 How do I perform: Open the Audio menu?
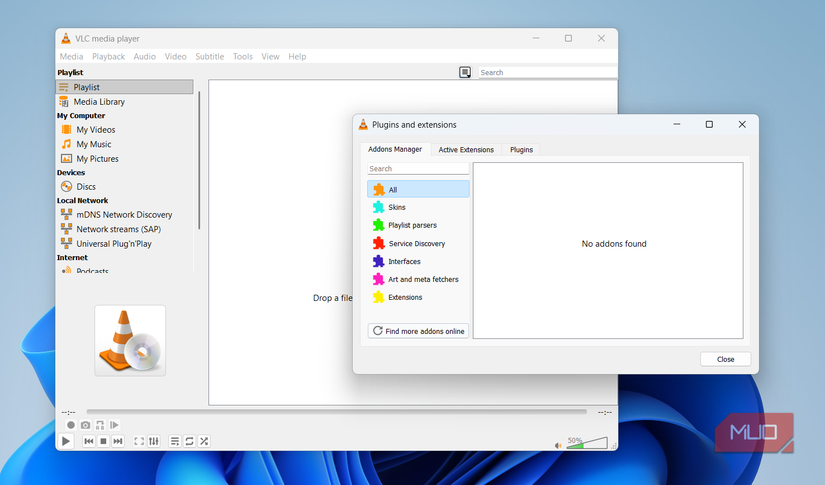[x=145, y=56]
